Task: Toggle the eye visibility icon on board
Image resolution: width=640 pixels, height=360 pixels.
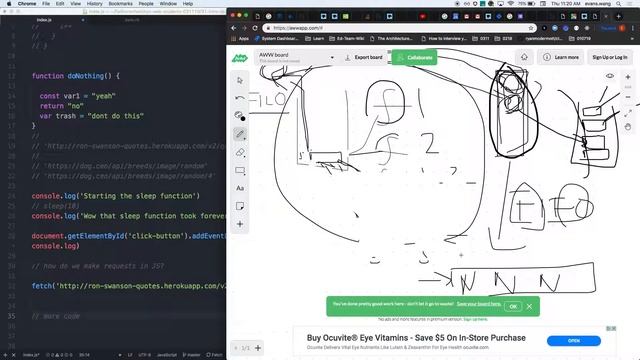Action: 610,76
